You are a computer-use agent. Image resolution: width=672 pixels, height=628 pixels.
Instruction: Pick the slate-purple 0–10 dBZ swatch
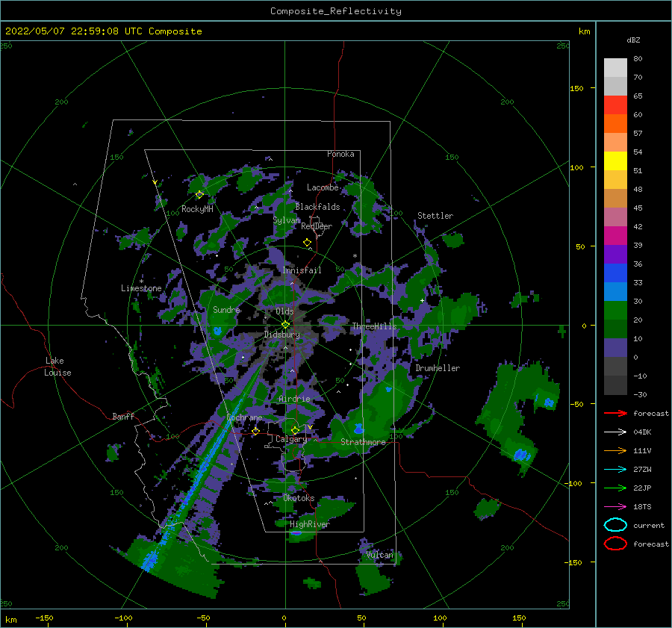[615, 348]
